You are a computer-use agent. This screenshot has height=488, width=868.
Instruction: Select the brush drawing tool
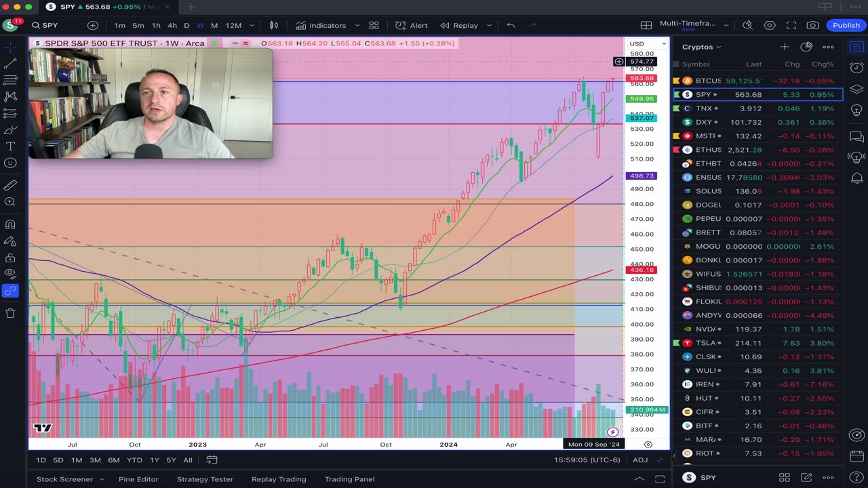[10, 130]
